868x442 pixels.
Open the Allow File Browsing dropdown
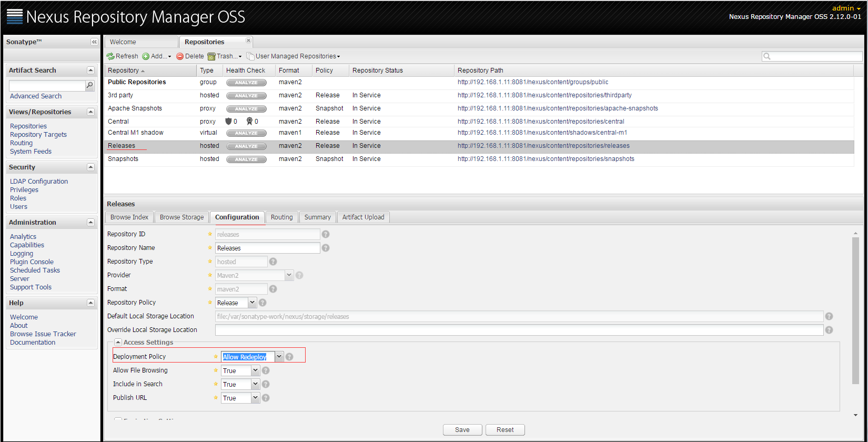coord(255,370)
